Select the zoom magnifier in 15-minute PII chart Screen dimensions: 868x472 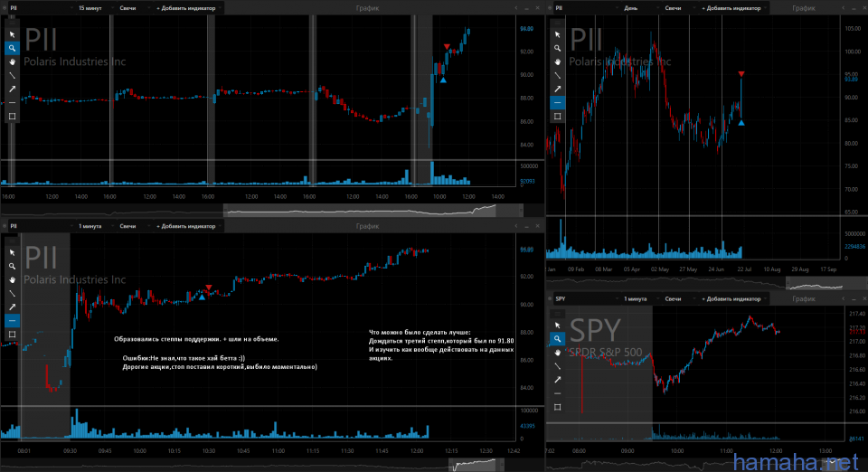[x=12, y=48]
